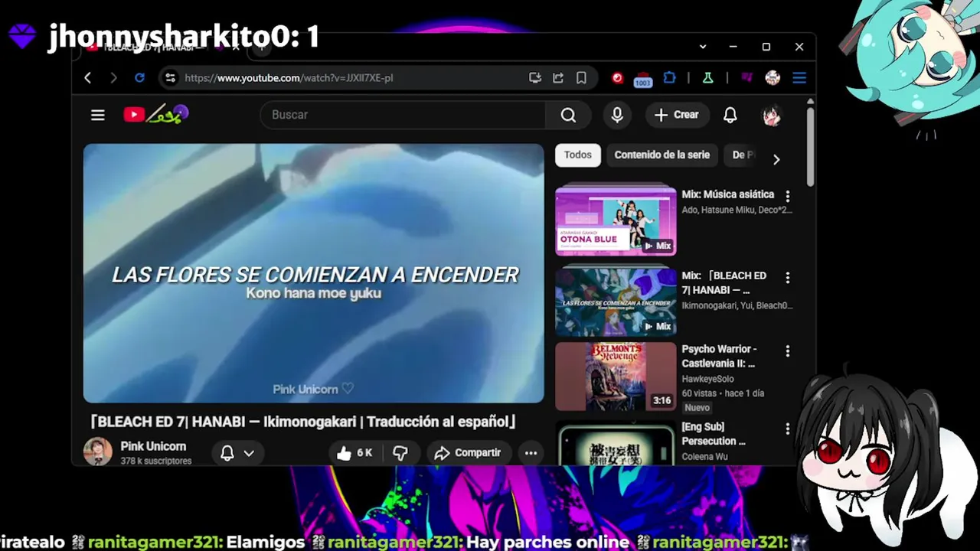The width and height of the screenshot is (980, 551).
Task: Select the Todos filter chip
Action: (x=578, y=155)
